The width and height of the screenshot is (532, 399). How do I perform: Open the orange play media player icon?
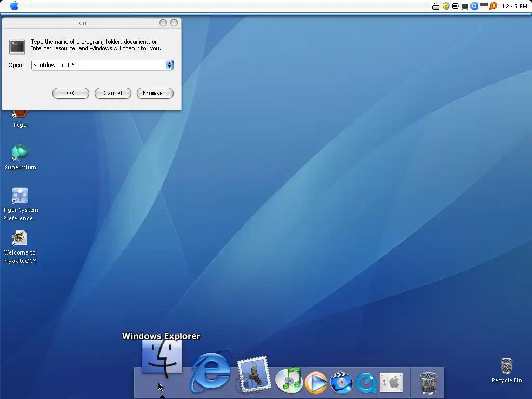point(316,382)
